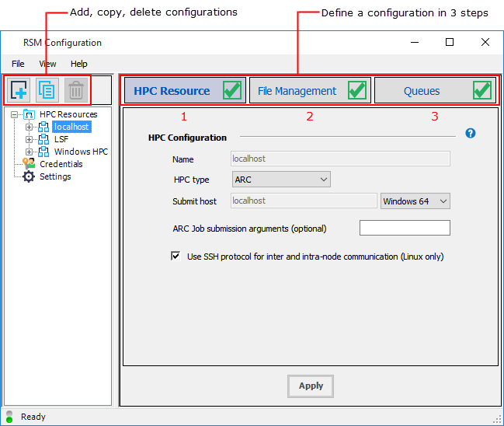Click the Ready status text
Screen dimensions: 504x426
pos(33,417)
